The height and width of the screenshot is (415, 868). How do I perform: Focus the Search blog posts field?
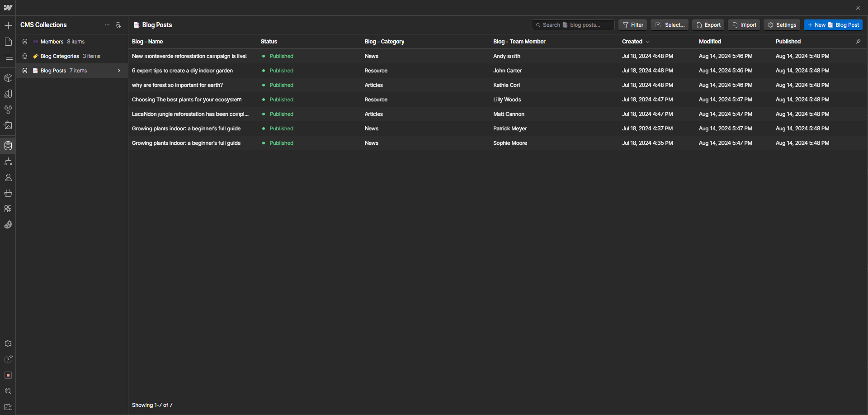pos(573,25)
